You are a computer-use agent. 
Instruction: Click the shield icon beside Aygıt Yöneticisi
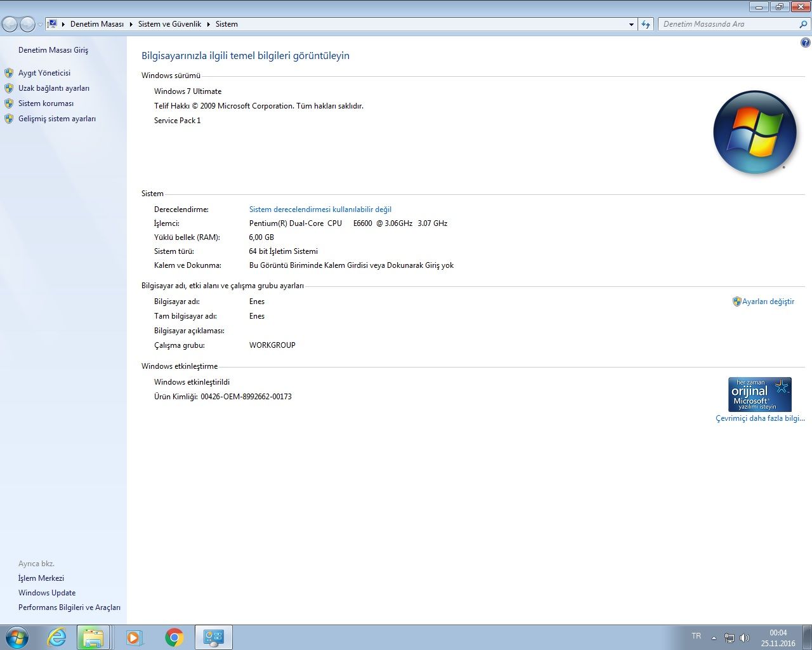pos(9,73)
